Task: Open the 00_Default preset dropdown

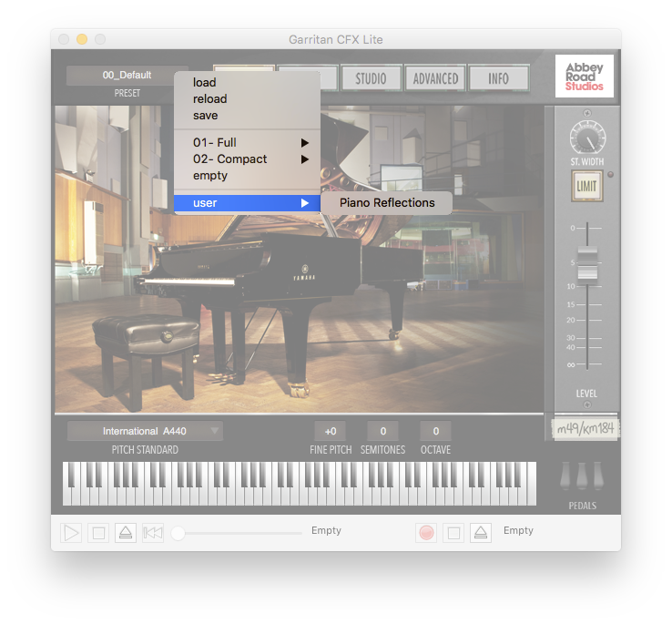Action: 127,75
